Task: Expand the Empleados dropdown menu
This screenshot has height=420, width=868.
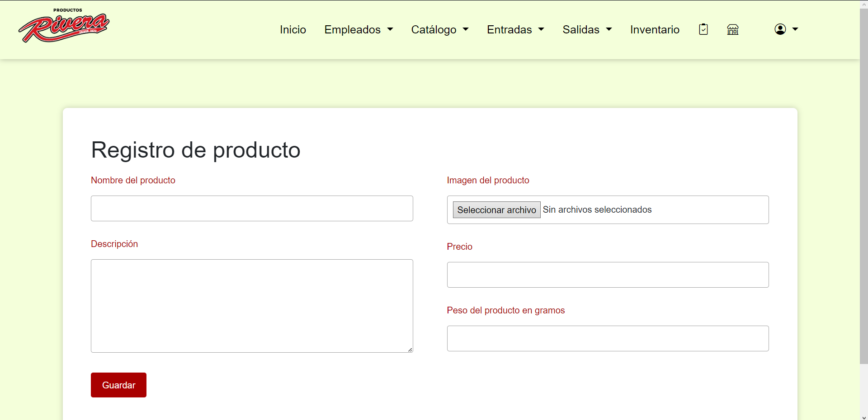Action: pyautogui.click(x=359, y=29)
